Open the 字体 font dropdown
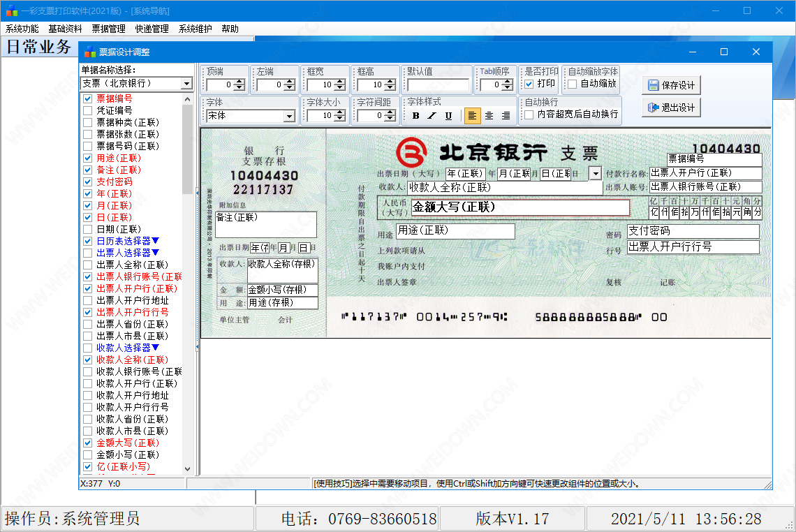 tap(289, 117)
